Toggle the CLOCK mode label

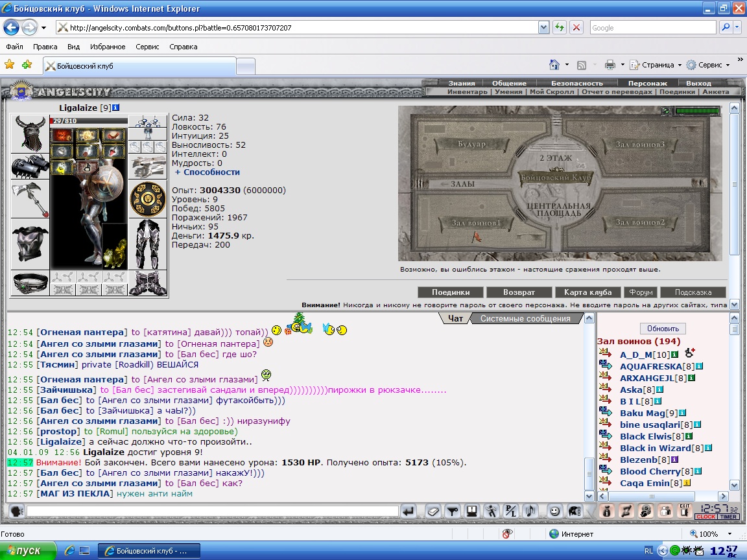point(705,517)
